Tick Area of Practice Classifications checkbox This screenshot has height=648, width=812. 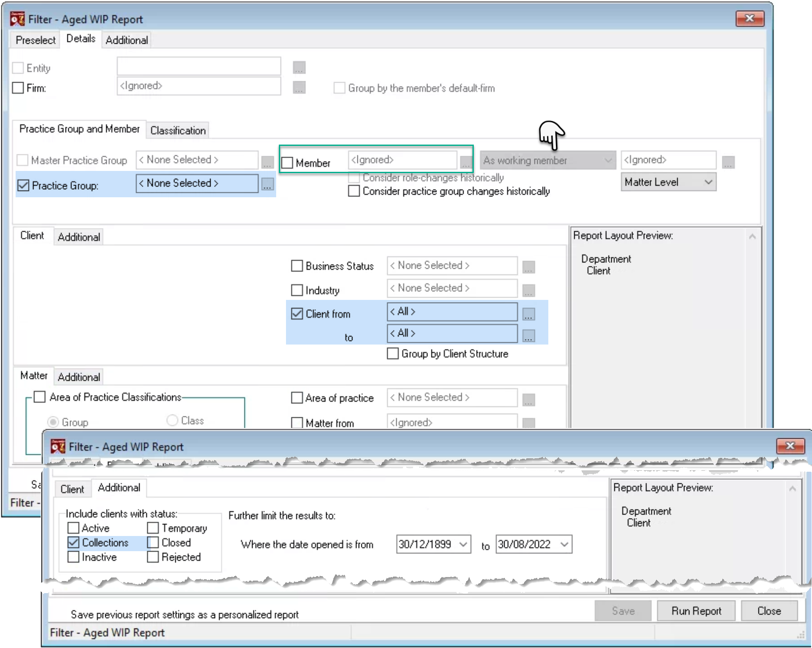(x=40, y=397)
